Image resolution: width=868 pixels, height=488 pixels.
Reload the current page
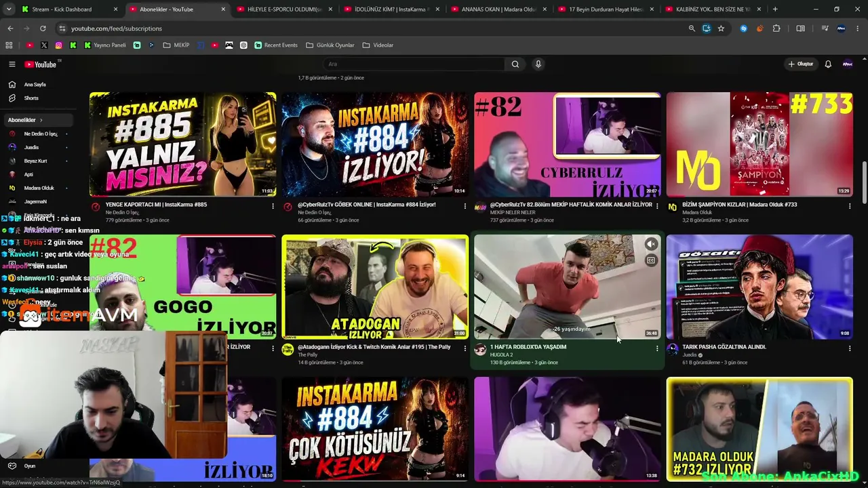pyautogui.click(x=43, y=28)
